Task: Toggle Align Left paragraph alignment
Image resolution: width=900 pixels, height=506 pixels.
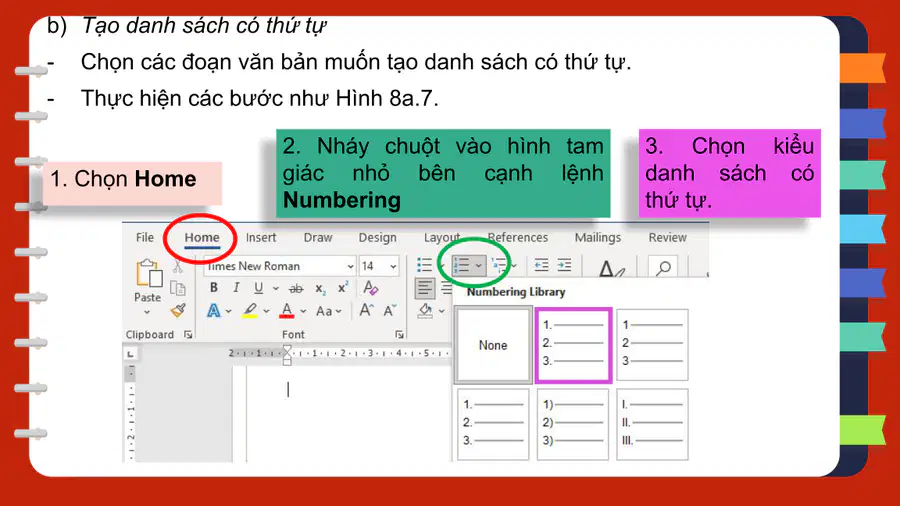Action: pyautogui.click(x=425, y=288)
